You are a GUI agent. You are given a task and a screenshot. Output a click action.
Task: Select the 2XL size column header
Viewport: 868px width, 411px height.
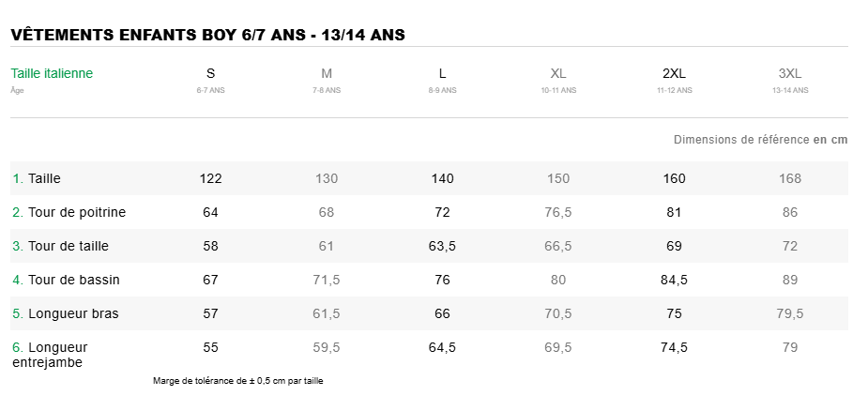pos(674,74)
